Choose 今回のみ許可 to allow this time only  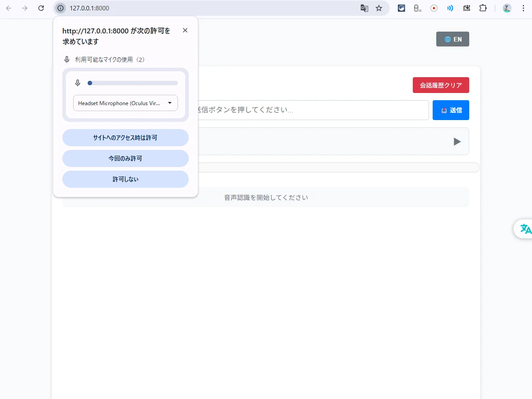point(126,158)
